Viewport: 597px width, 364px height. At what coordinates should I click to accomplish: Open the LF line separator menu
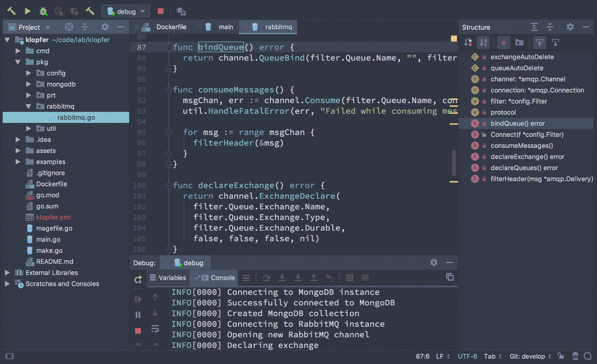(442, 356)
